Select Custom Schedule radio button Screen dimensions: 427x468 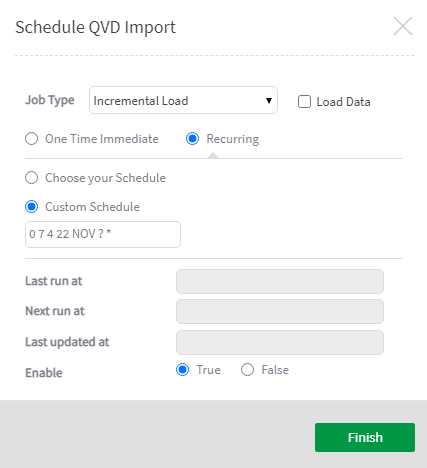(x=32, y=207)
